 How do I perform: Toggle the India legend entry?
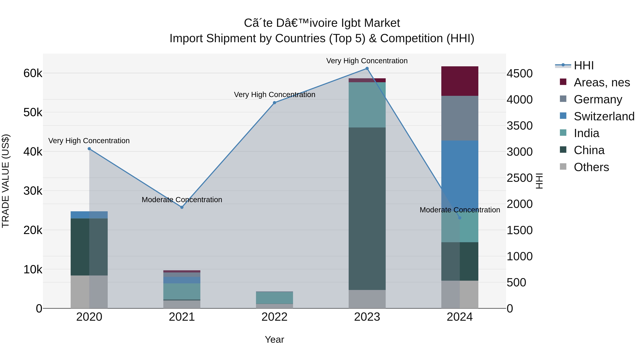(x=579, y=133)
